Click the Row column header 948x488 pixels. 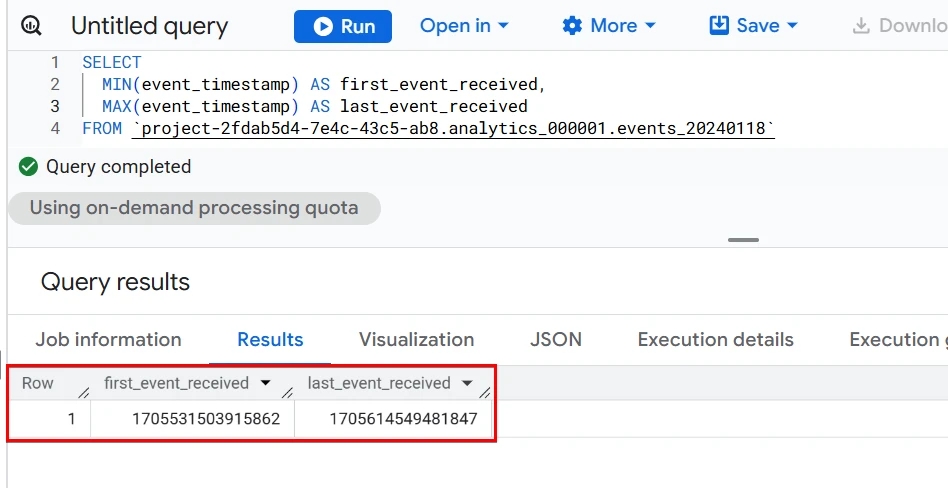coord(37,383)
